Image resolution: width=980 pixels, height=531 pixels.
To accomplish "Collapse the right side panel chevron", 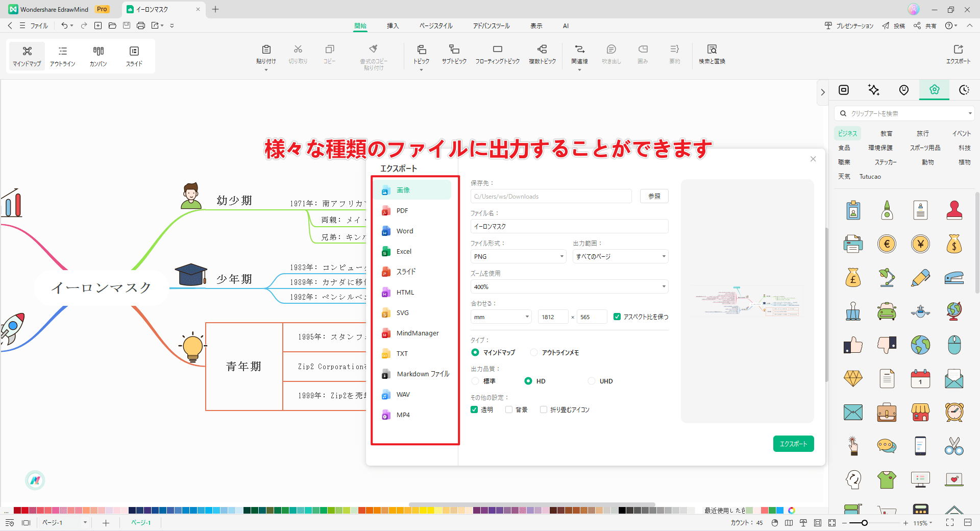I will [x=822, y=92].
